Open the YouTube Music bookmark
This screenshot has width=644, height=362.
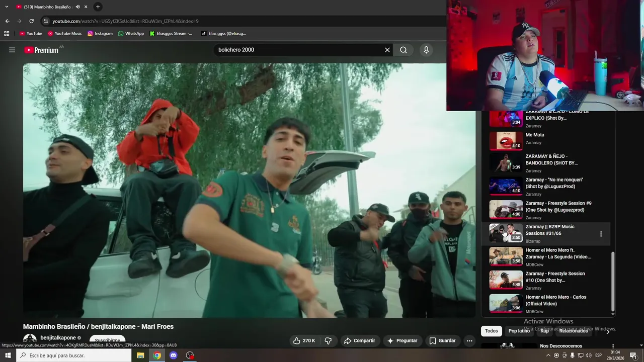coord(65,34)
